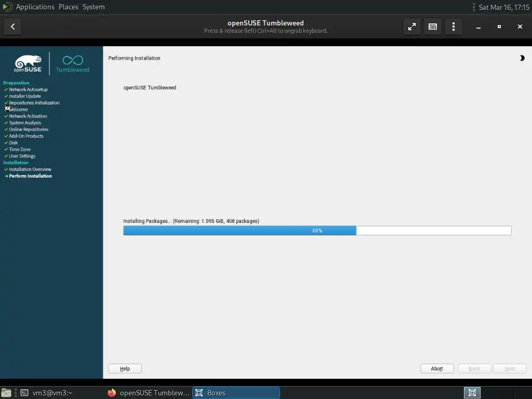This screenshot has height=399, width=532.
Task: Click the Installing Packages remaining status text
Action: pos(191,221)
